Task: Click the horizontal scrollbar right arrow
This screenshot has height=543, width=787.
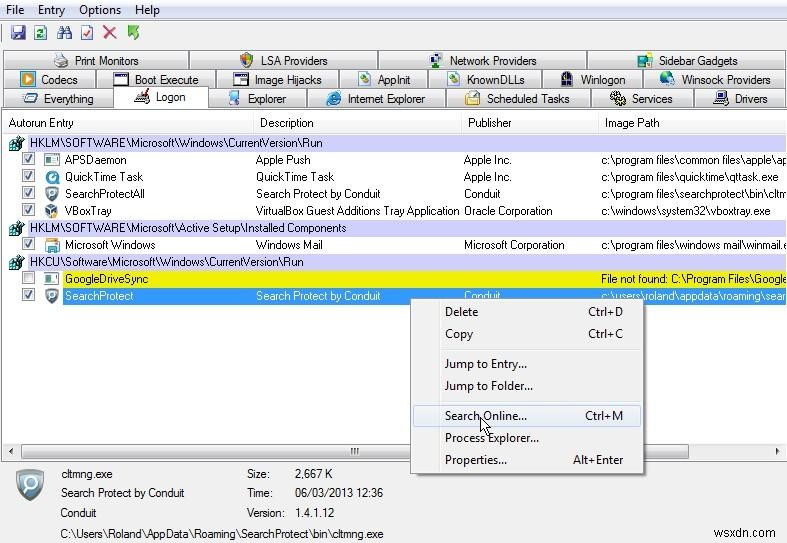Action: (x=777, y=451)
